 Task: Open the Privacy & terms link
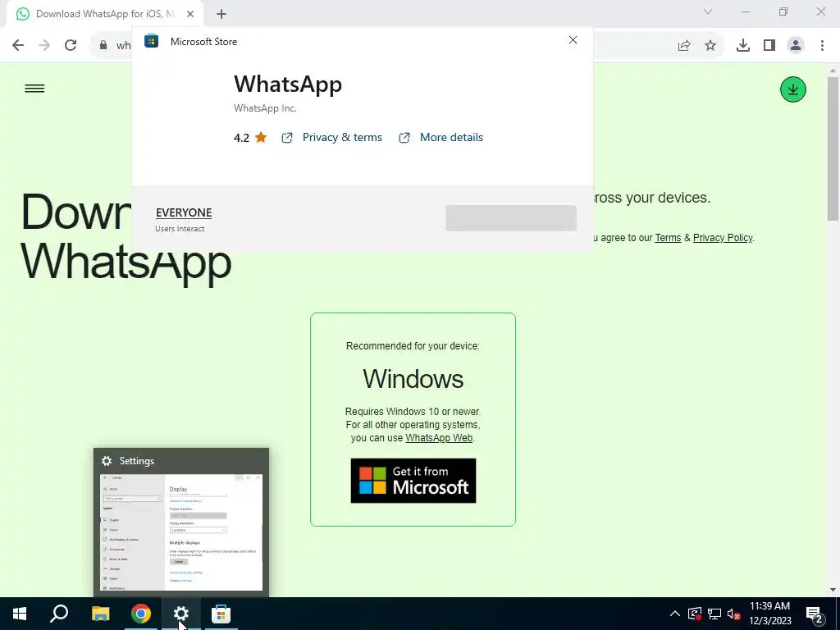click(342, 137)
